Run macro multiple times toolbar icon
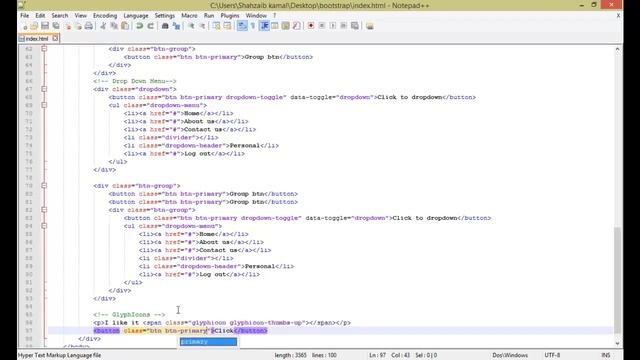 click(x=344, y=26)
